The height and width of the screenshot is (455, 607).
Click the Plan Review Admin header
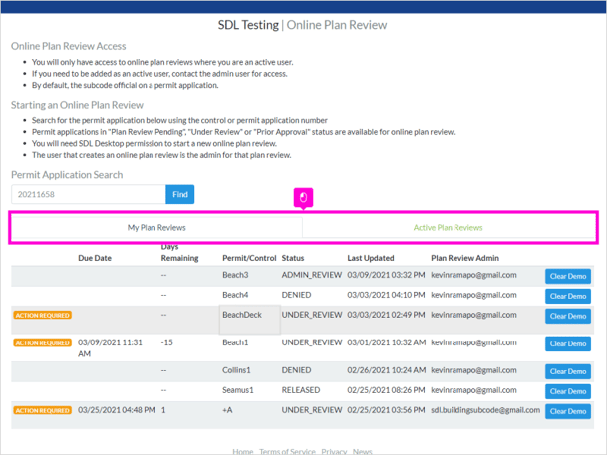465,258
